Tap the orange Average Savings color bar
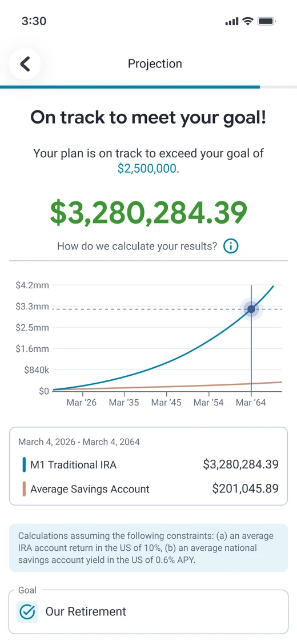 pos(24,488)
